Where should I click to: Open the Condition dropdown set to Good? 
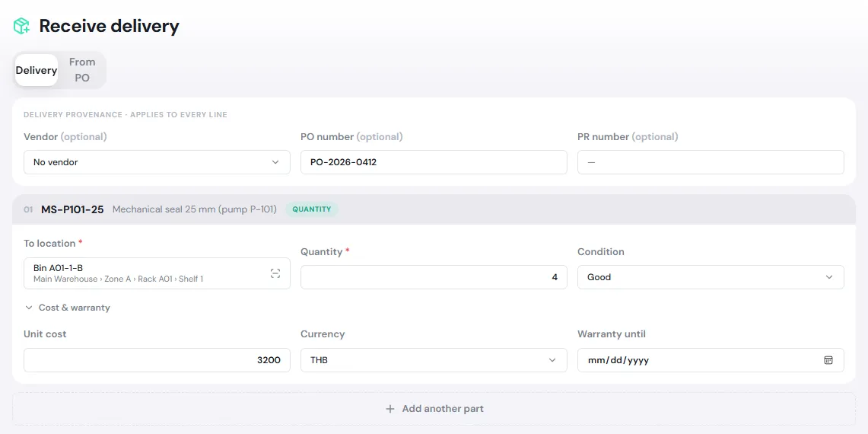[711, 277]
